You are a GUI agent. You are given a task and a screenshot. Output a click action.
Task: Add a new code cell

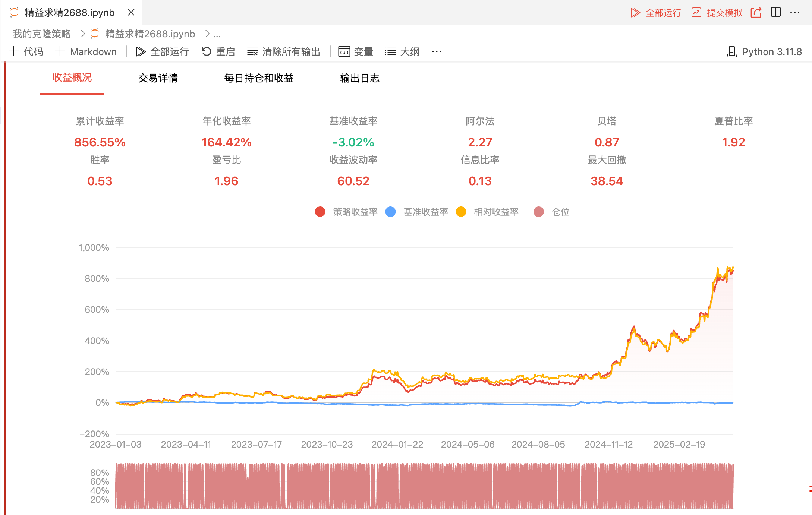26,52
